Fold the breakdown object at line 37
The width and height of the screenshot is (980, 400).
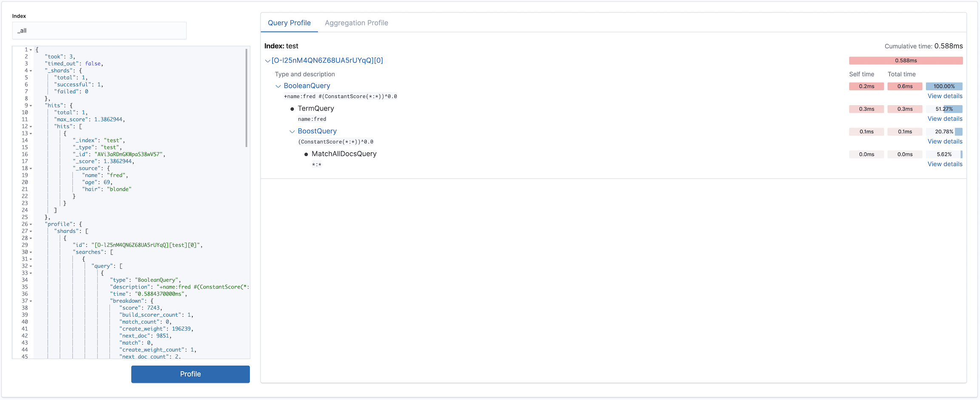click(x=31, y=300)
